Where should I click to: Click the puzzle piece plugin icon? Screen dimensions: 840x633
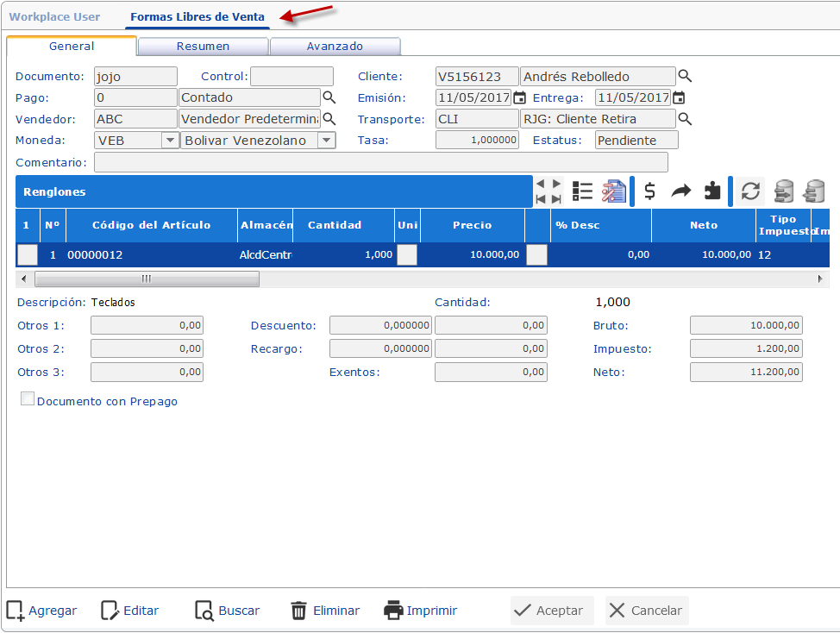[712, 191]
